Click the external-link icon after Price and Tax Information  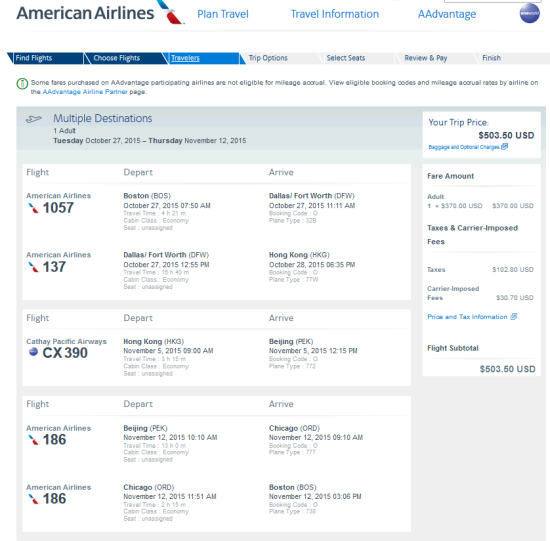[514, 316]
